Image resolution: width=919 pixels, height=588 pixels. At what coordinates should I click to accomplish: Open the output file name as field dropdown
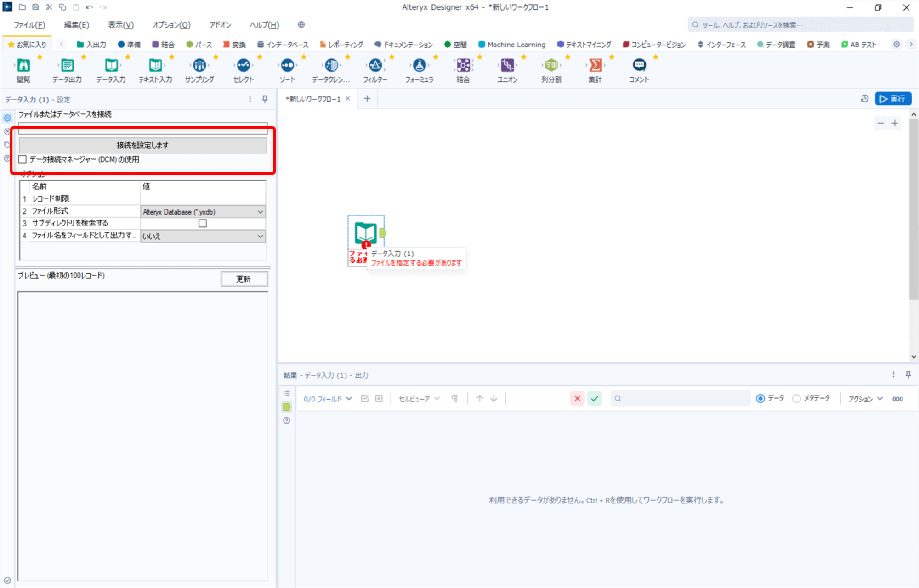coord(203,236)
